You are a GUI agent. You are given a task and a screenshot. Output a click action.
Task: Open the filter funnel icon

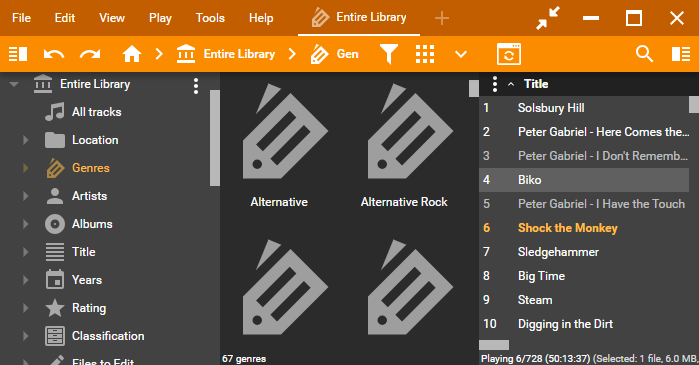(x=389, y=54)
